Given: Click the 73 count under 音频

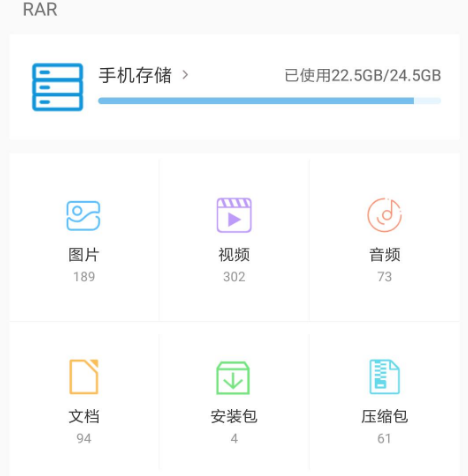Looking at the screenshot, I should pyautogui.click(x=384, y=277).
